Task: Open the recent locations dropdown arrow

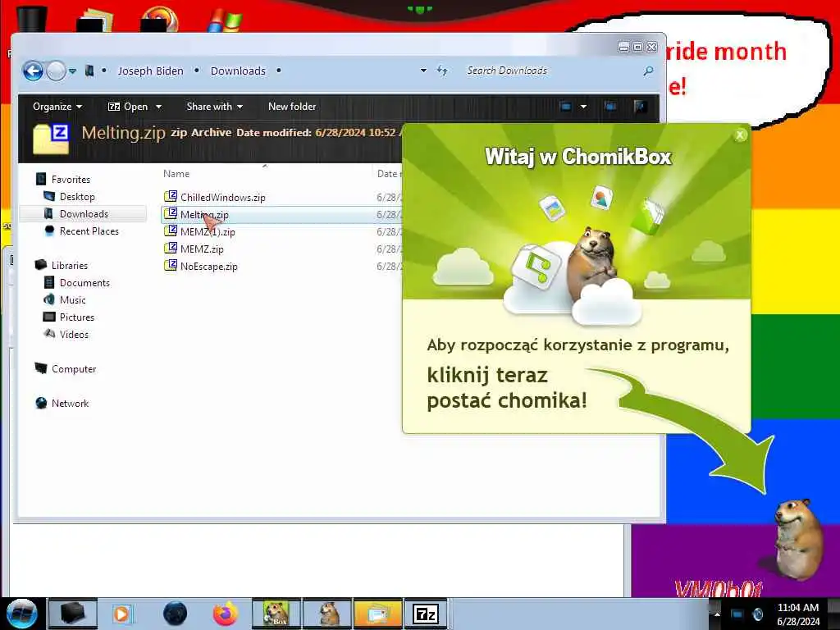Action: (x=72, y=71)
